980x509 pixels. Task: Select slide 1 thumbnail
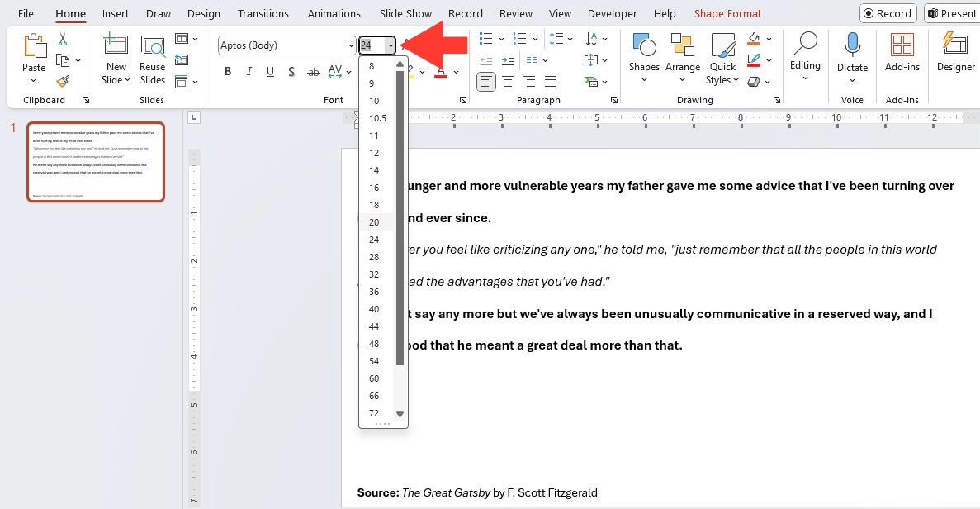96,162
